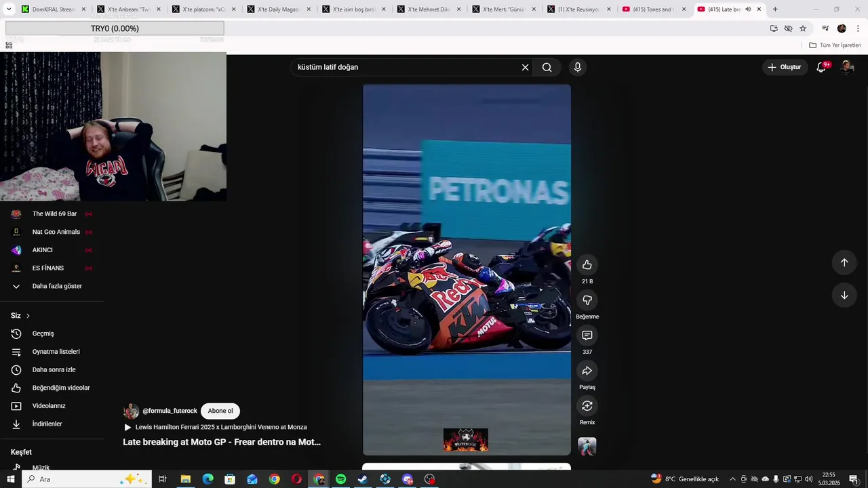Open Steam from the taskbar
868x488 pixels.
363,479
